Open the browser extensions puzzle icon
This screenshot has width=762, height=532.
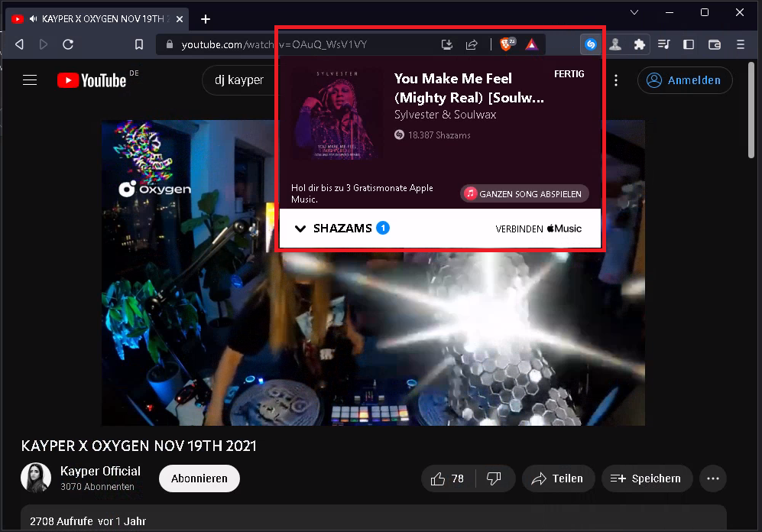click(639, 45)
